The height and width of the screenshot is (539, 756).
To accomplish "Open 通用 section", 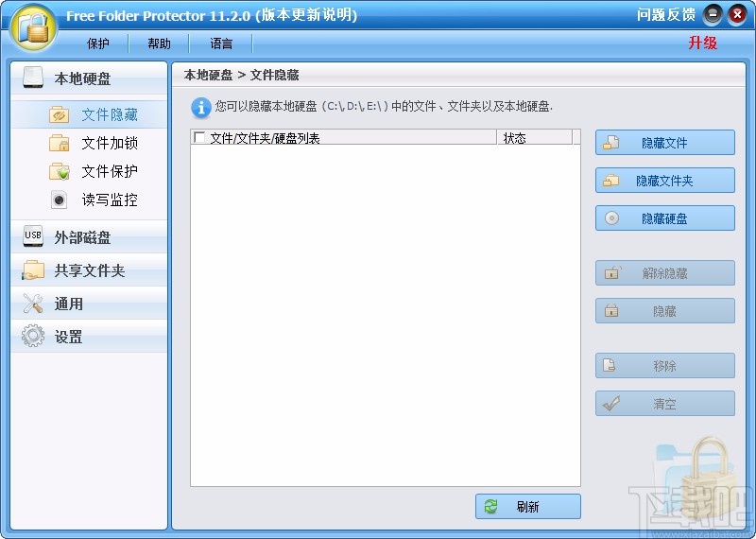I will [89, 304].
